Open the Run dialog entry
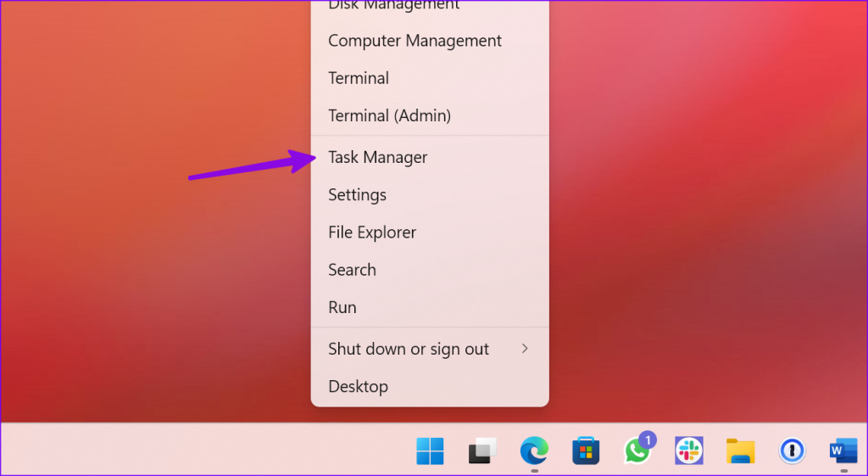The height and width of the screenshot is (476, 868). [x=430, y=307]
